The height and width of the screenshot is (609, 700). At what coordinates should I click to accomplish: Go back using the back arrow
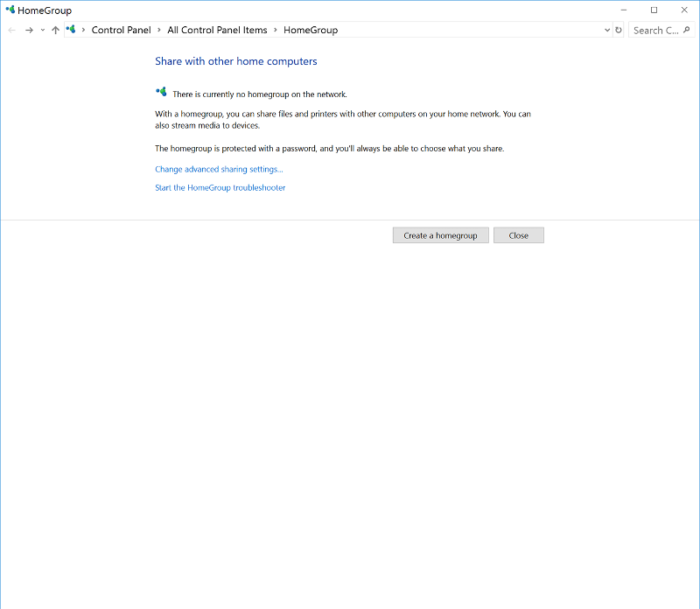[x=12, y=30]
